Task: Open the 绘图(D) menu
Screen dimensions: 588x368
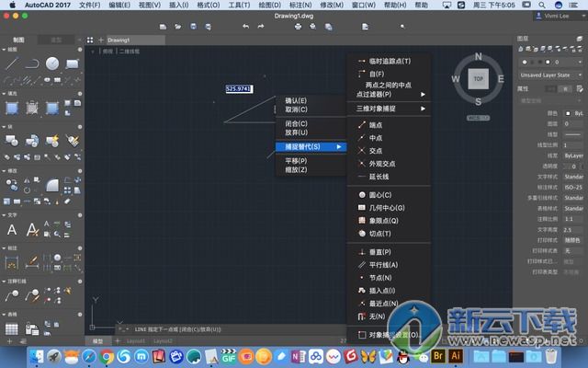Action: coord(269,5)
